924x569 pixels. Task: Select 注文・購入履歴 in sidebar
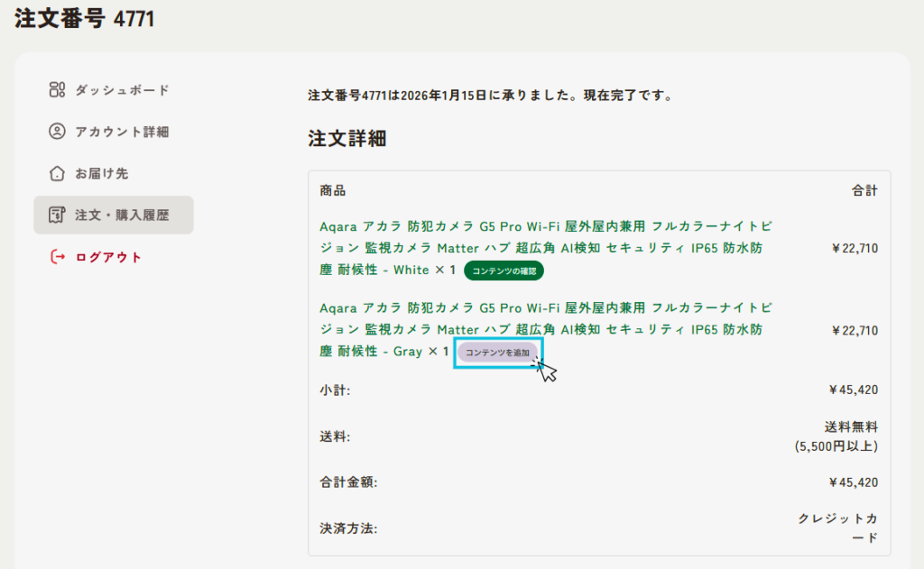(122, 216)
